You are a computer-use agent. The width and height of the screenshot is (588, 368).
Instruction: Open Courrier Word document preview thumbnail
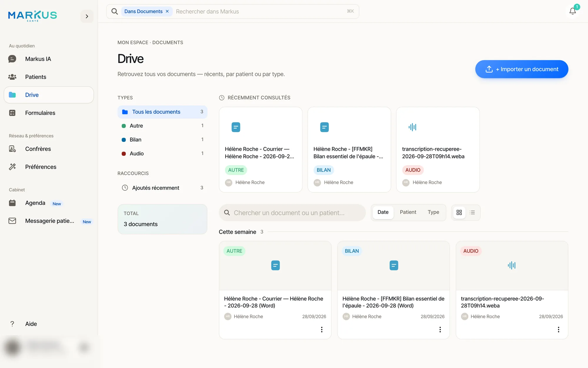[275, 266]
